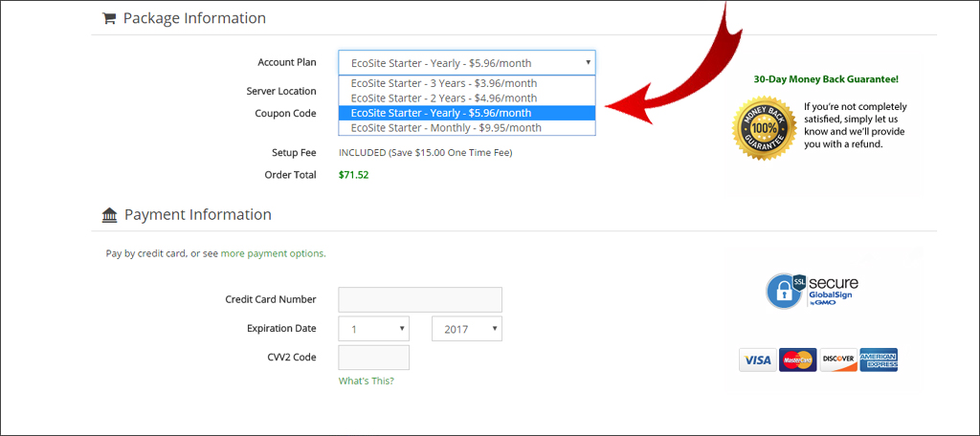Viewport: 980px width, 436px height.
Task: Click the MasterCard logo
Action: (797, 360)
